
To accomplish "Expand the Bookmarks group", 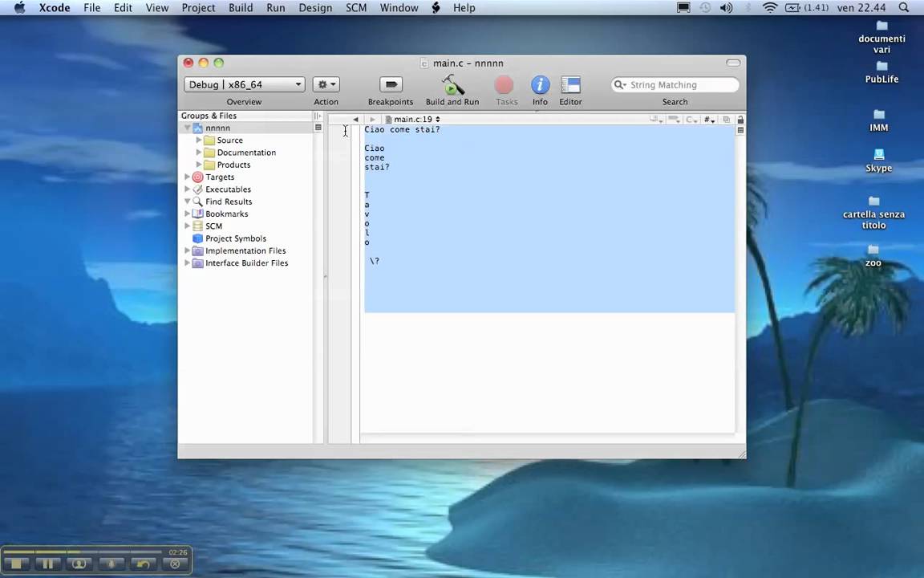I will [188, 214].
